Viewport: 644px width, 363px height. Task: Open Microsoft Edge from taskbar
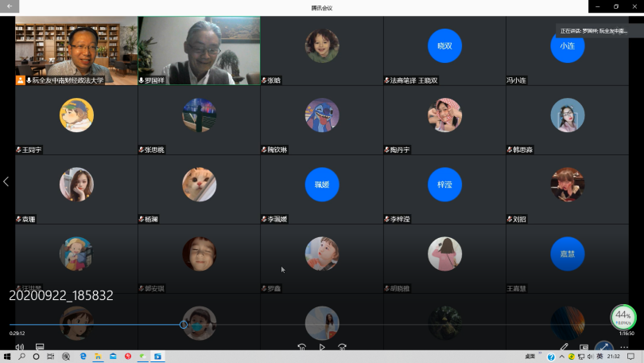coord(82,357)
